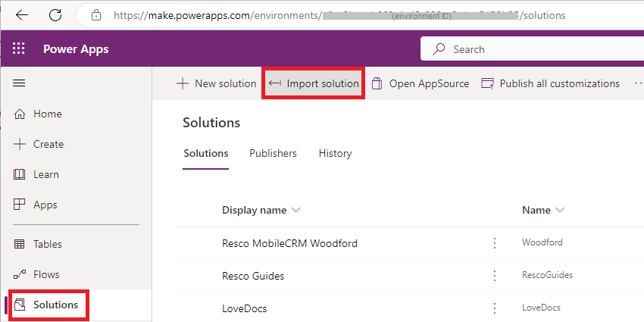Go to Home in the sidebar
Screen dimensions: 644x322
(47, 114)
